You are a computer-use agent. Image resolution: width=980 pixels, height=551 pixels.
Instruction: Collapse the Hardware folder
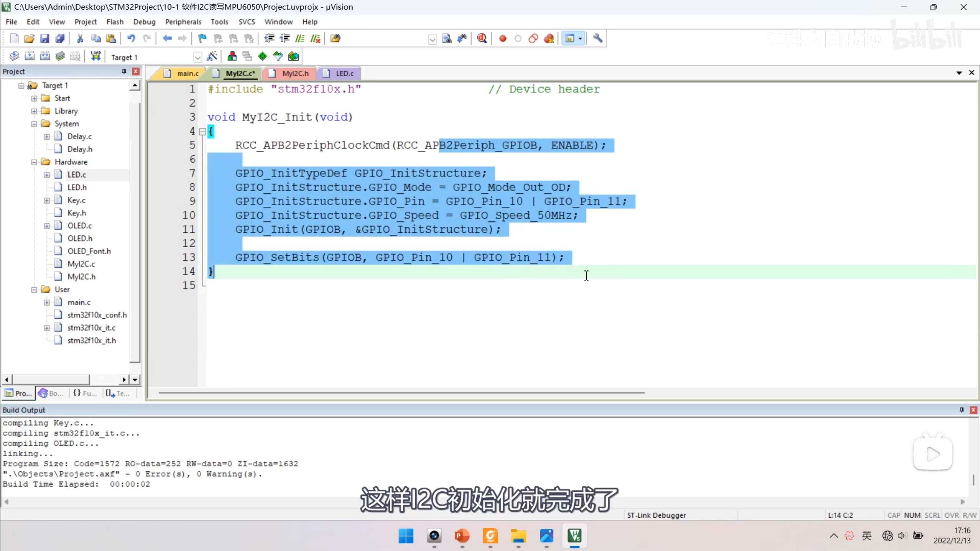click(34, 162)
